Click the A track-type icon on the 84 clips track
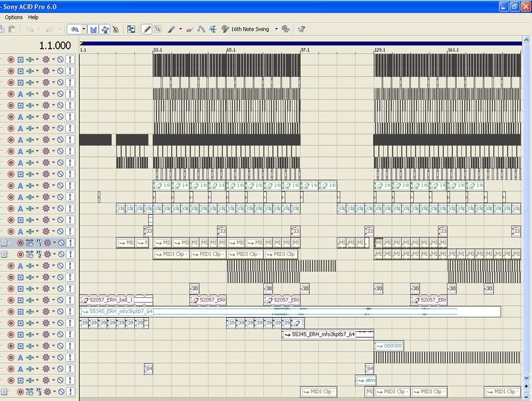 21,369
